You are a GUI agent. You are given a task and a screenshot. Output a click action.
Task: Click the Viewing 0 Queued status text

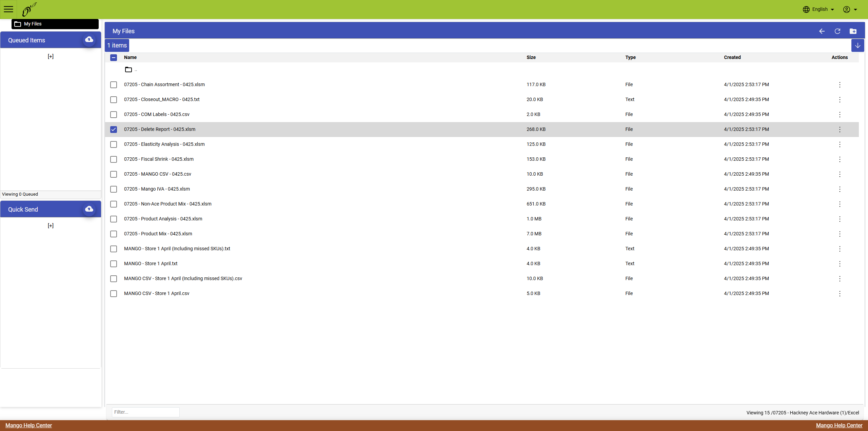[20, 194]
